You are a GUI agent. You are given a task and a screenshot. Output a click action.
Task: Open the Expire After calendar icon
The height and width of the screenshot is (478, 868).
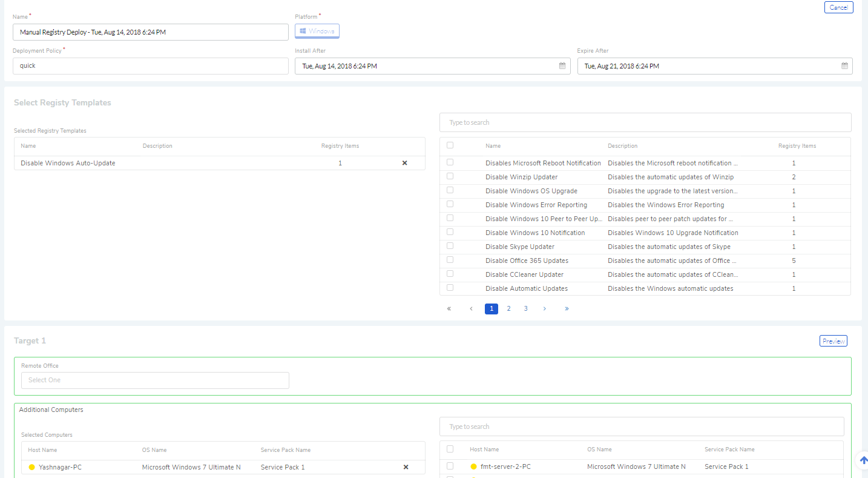(844, 66)
